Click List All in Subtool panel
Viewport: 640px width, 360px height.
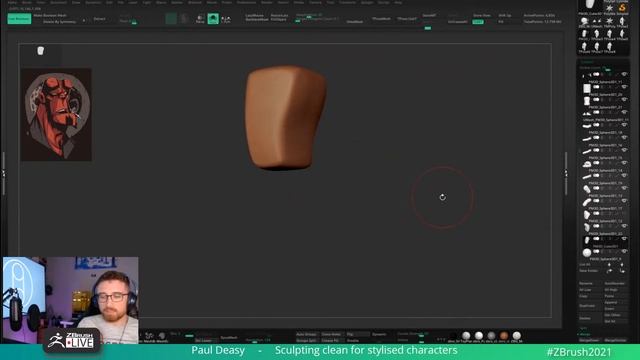[585, 264]
